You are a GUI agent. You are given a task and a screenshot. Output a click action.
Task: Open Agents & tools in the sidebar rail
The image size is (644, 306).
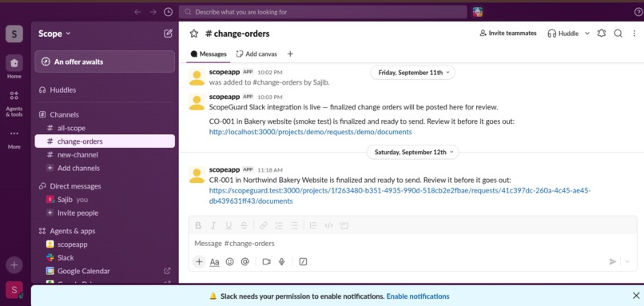(14, 104)
